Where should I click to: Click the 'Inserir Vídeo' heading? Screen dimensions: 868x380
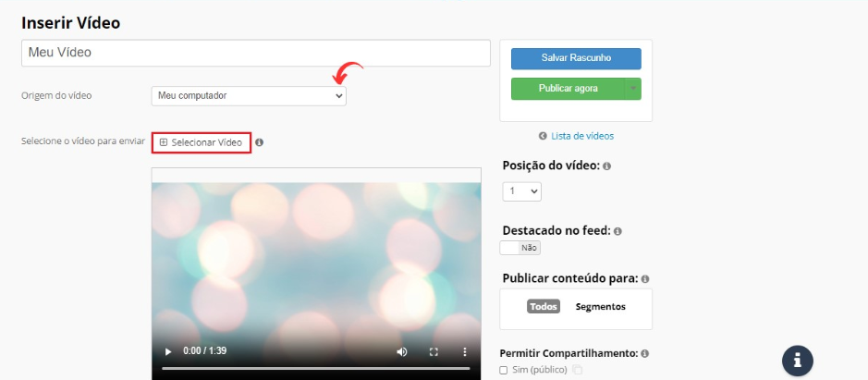(71, 23)
